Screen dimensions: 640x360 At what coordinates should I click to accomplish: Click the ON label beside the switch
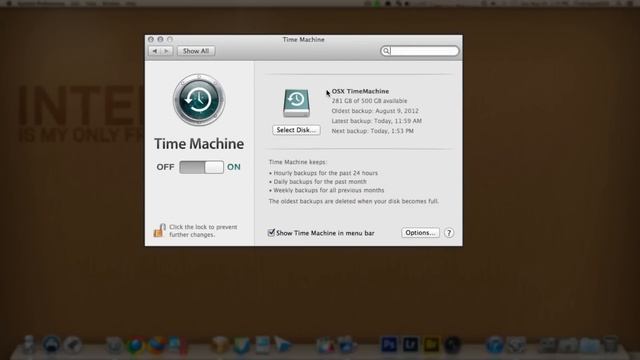click(234, 167)
